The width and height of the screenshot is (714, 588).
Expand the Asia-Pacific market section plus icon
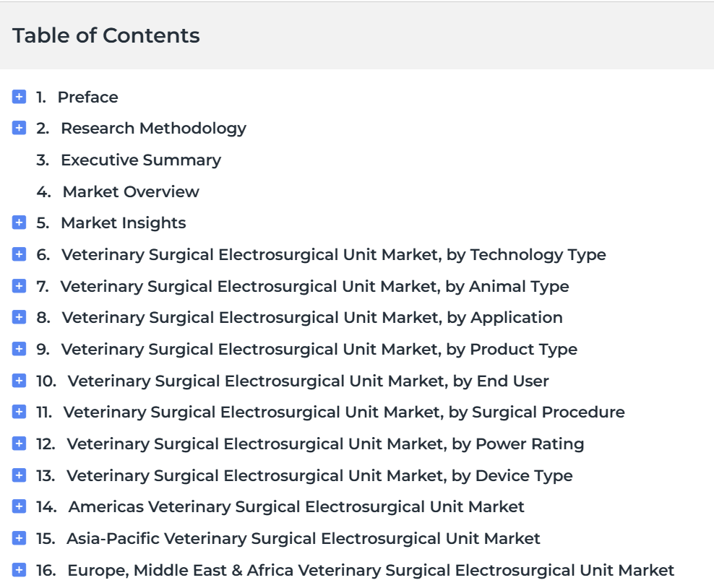pyautogui.click(x=19, y=538)
